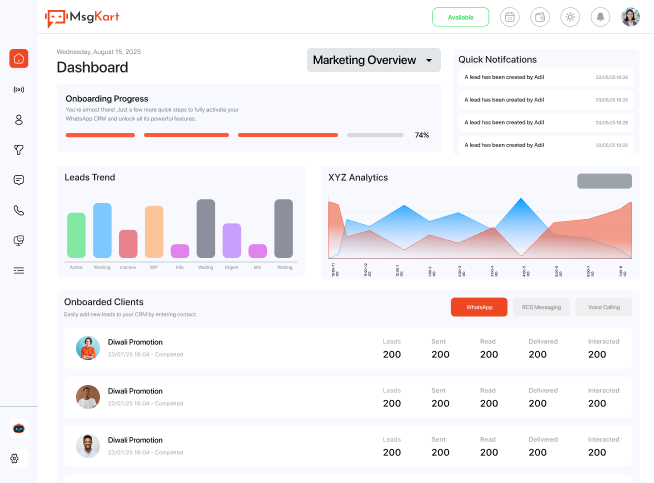
Task: Open the user profile avatar
Action: tap(630, 17)
